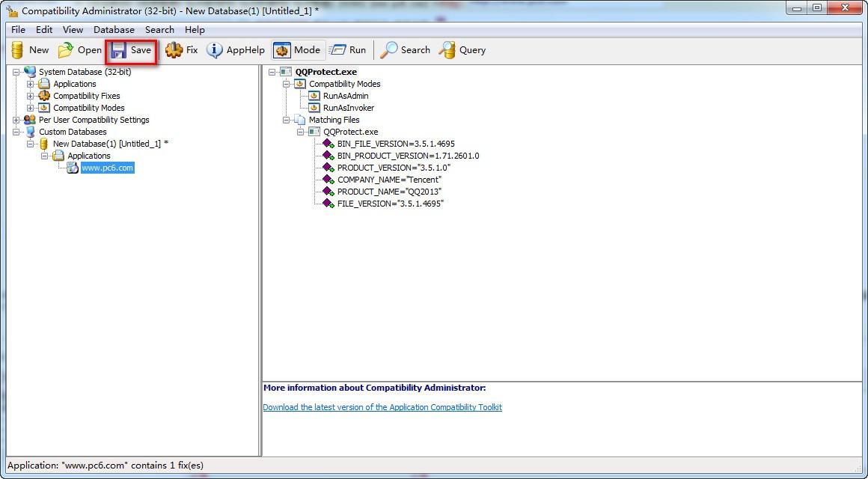
Task: Save the database using Save icon
Action: pyautogui.click(x=118, y=50)
